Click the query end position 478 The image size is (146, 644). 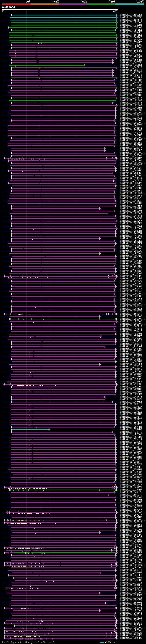point(115,11)
